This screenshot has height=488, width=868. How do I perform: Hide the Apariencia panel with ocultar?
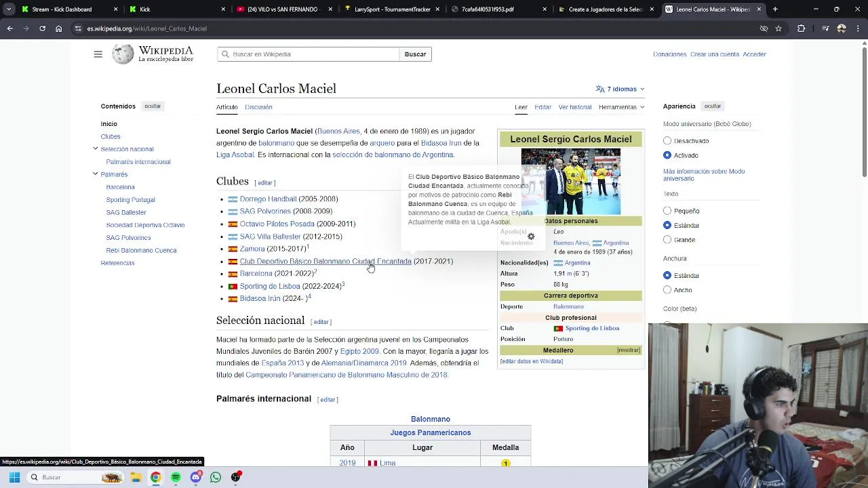[x=713, y=106]
